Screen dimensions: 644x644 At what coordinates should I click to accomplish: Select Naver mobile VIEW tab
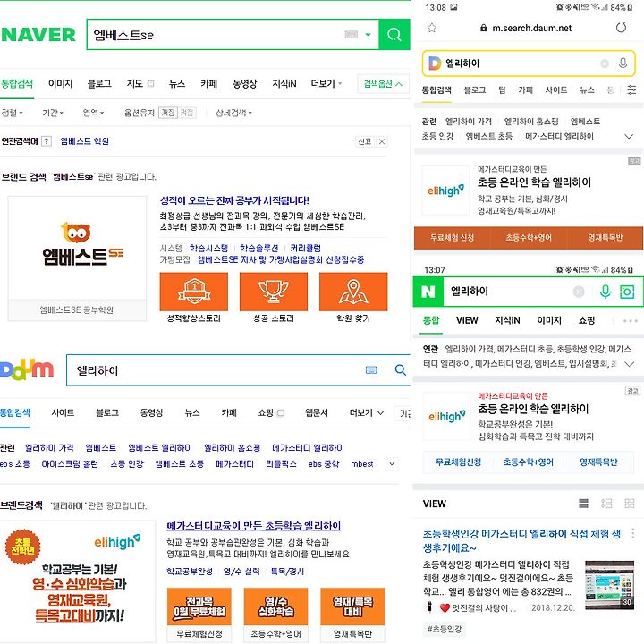(467, 320)
